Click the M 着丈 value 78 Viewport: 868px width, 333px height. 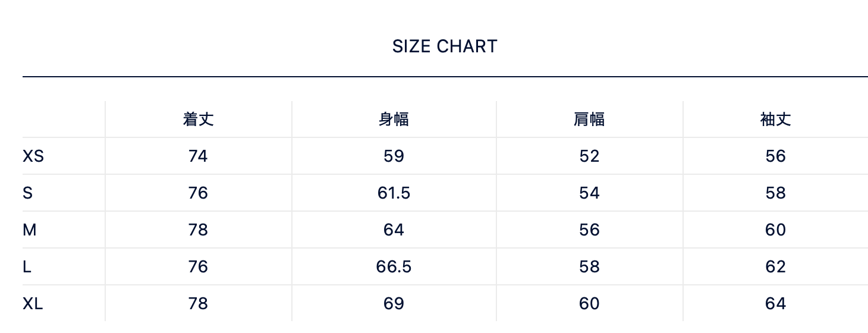click(198, 230)
